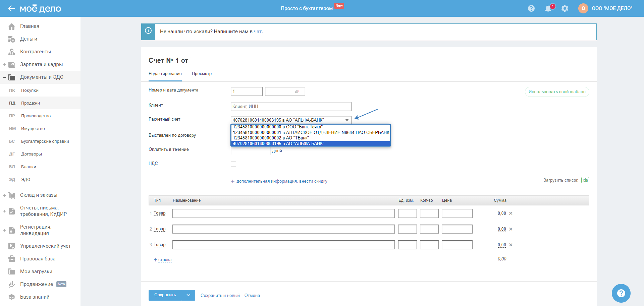Select the АЛТАЙСКОЕ ОТДЕЛЕНИЕ ПАО СБЕРБАНК account
Screen dimensions: 644x306
(x=311, y=132)
